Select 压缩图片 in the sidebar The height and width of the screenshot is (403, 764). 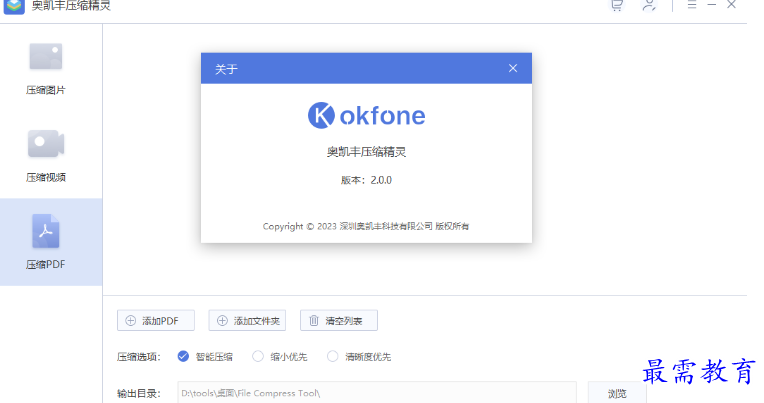tap(46, 68)
